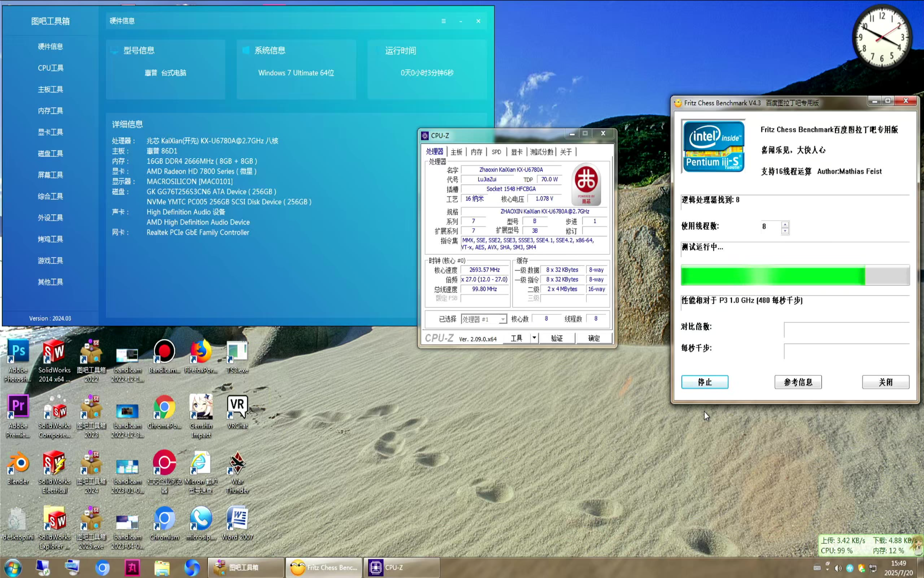Open Adobe Premiere desktop icon
Screen dimensions: 924x578
coord(18,416)
